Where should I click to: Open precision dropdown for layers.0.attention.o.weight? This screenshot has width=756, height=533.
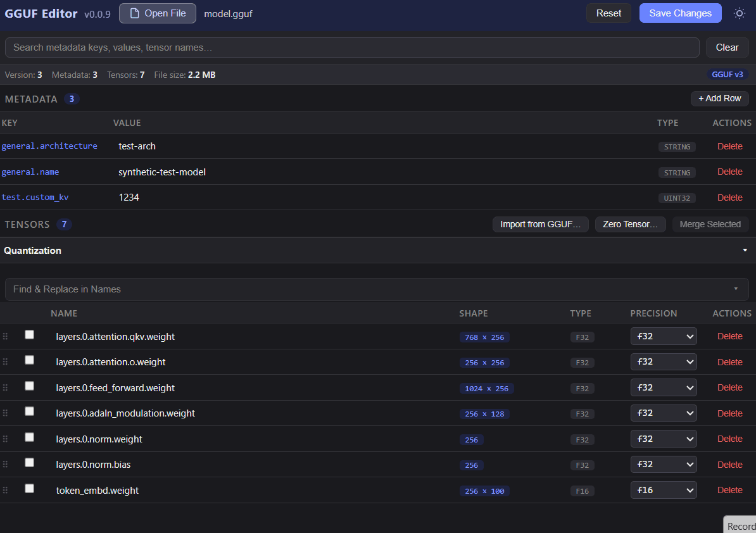664,362
